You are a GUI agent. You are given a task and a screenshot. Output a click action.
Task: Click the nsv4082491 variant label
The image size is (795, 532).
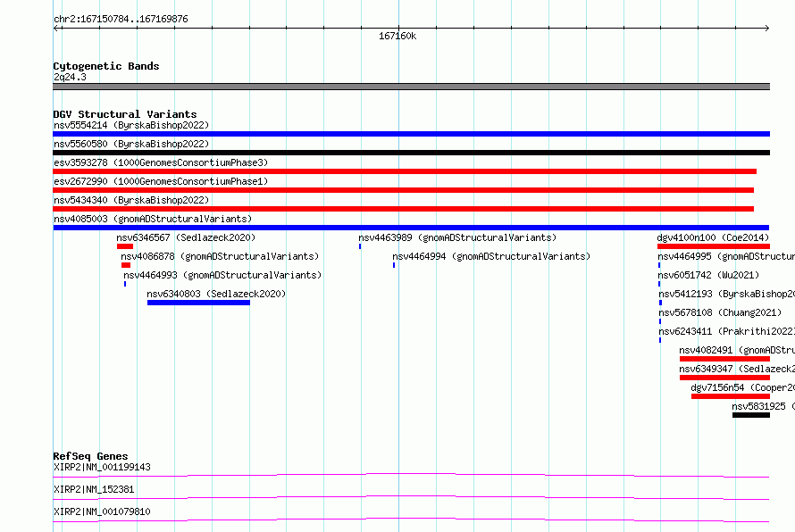pos(737,350)
